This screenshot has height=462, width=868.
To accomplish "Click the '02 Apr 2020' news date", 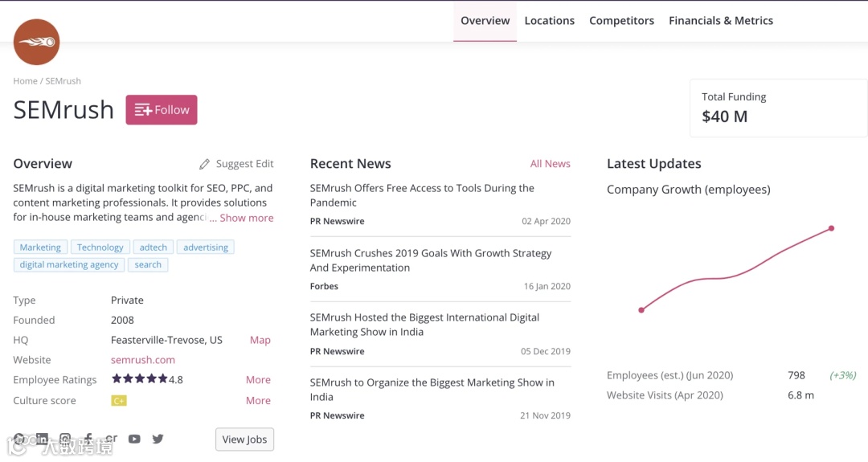I will coord(546,221).
